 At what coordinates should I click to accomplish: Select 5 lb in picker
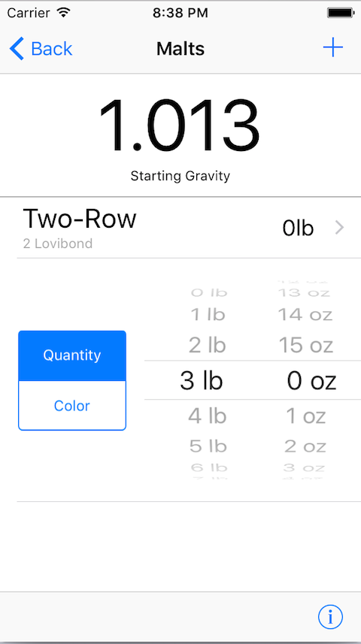point(208,446)
